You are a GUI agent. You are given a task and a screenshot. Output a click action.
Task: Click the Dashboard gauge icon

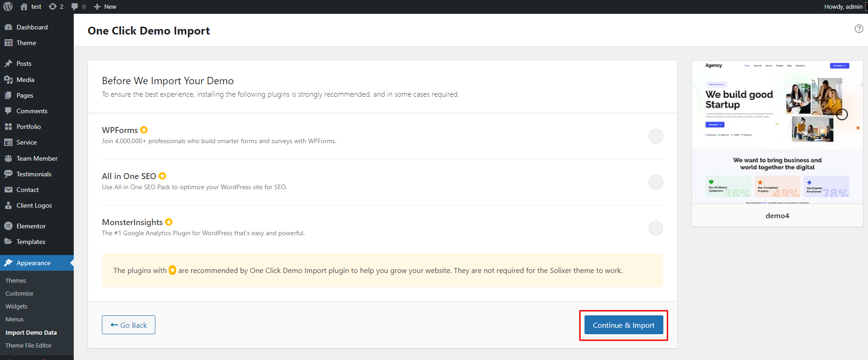tap(8, 27)
